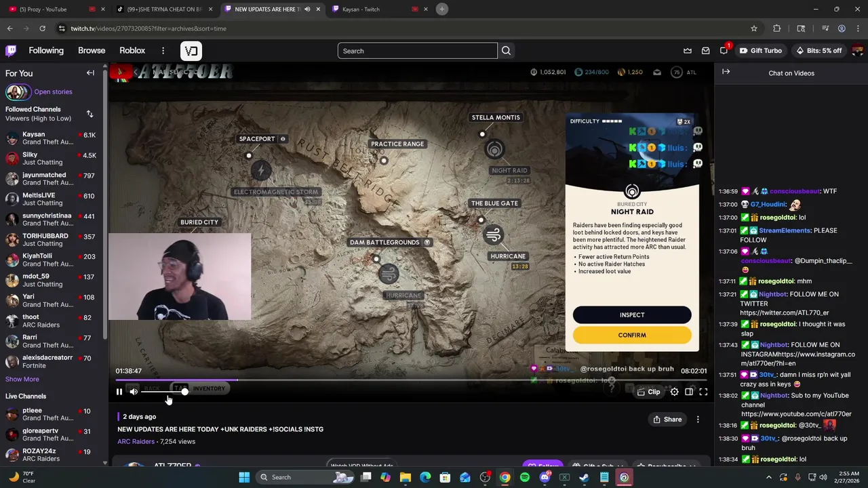Image resolution: width=868 pixels, height=488 pixels.
Task: Open more options beside Share button
Action: pos(698,420)
